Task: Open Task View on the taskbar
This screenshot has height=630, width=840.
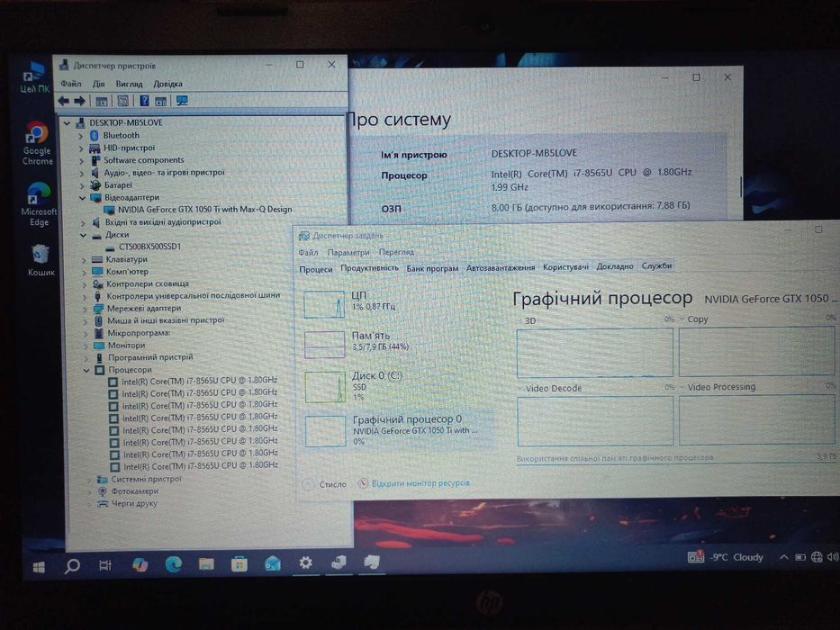Action: coord(105,565)
